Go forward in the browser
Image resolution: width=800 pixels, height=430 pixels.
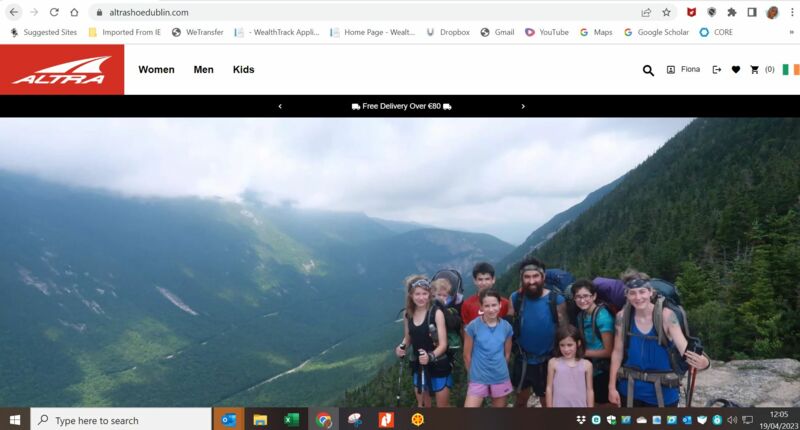(34, 12)
